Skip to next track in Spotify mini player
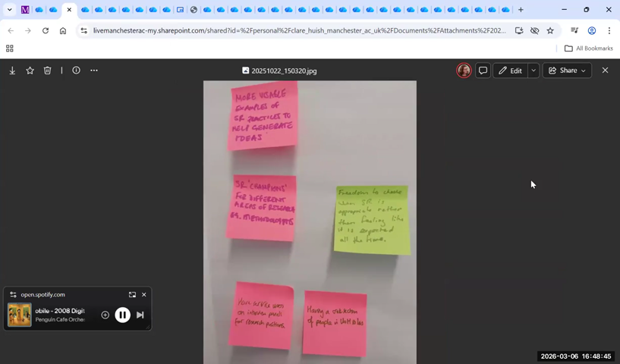620x364 pixels. tap(140, 315)
